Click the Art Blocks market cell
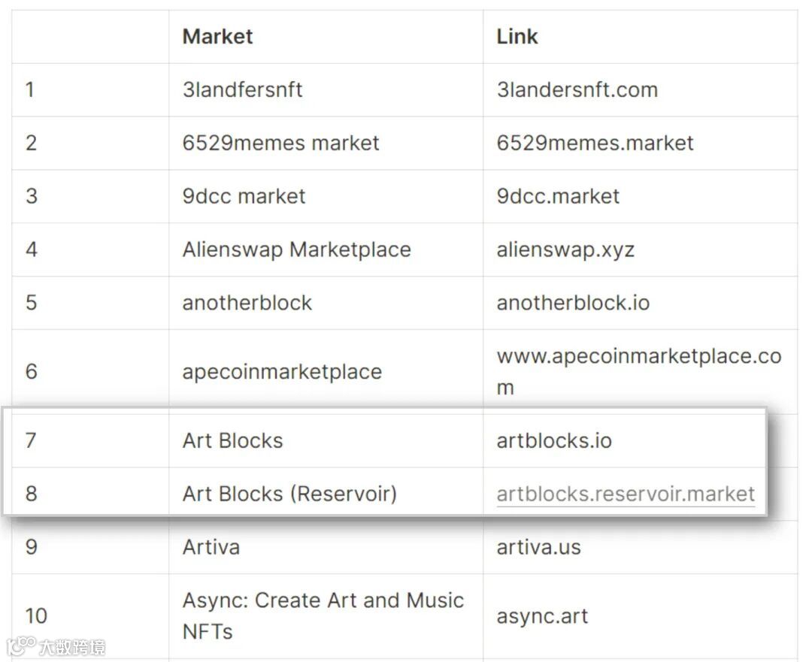Viewport: 812px width, 662px height. [x=232, y=440]
